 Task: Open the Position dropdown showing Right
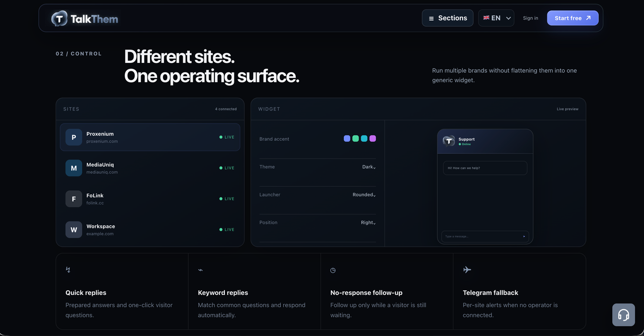(368, 223)
